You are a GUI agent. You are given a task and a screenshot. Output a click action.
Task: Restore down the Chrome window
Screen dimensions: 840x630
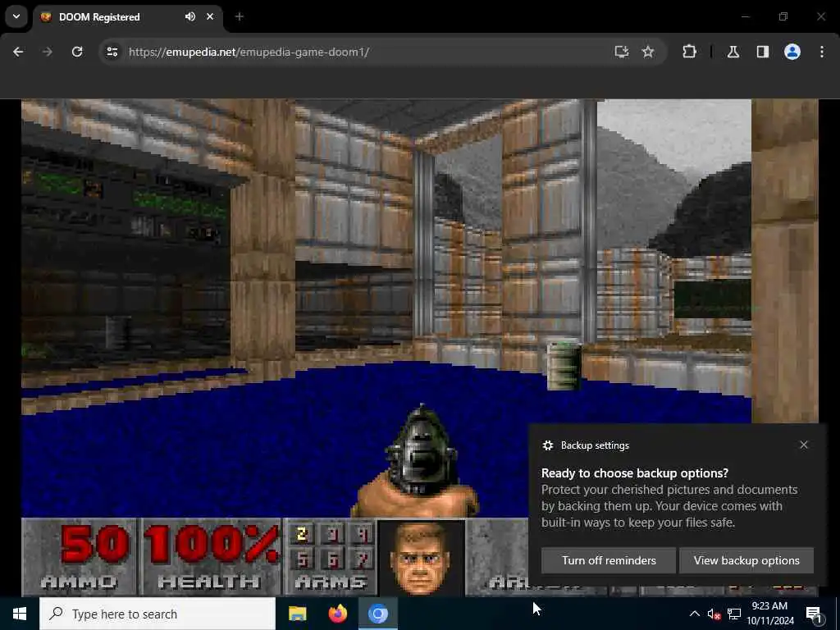783,16
